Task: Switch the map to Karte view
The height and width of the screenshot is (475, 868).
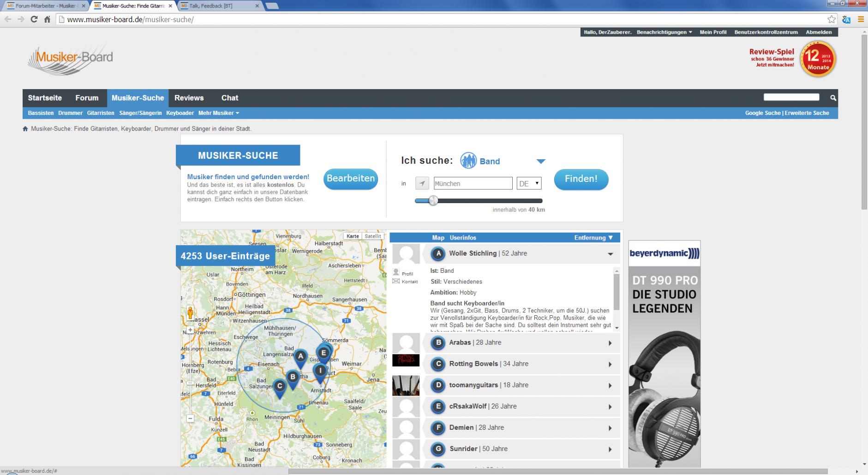Action: (x=353, y=236)
